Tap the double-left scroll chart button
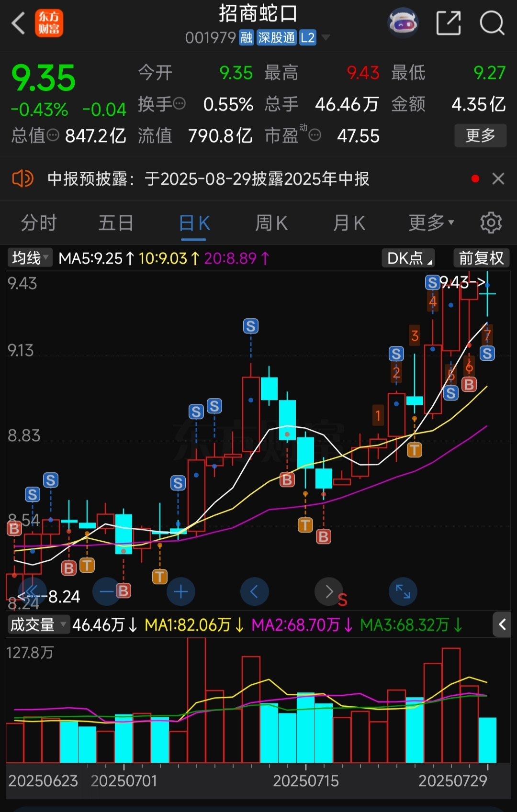 pos(32,592)
